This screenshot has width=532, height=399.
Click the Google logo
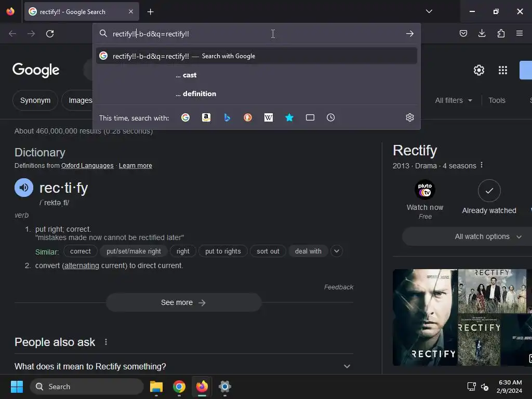[36, 70]
